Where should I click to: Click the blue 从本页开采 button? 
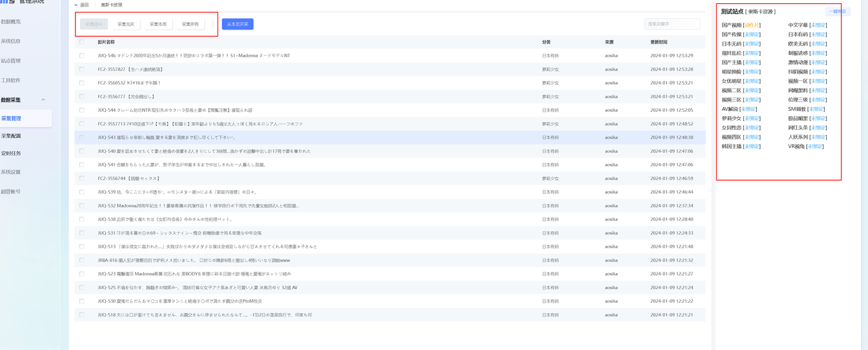point(238,24)
